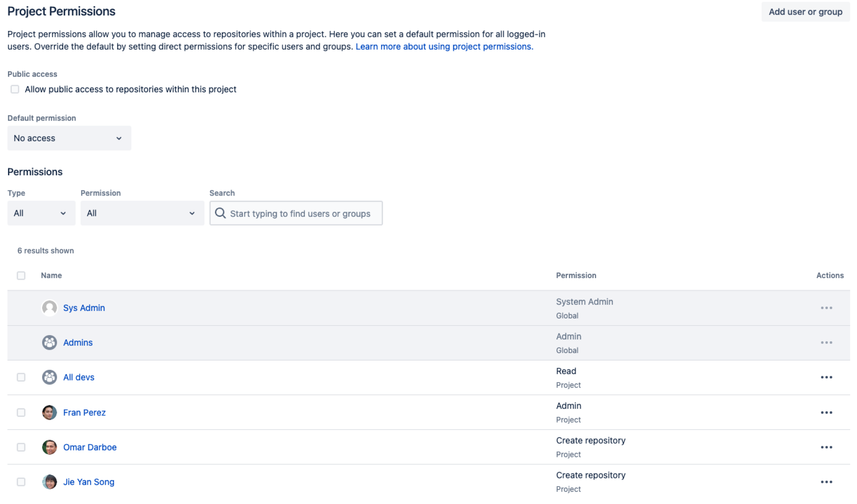Viewport: 857px width, 504px height.
Task: Open actions menu for Fran Perez row
Action: click(x=826, y=412)
